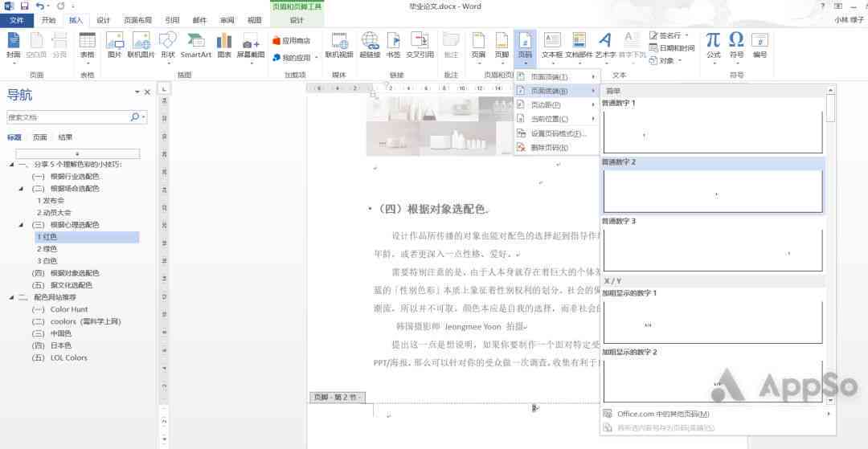Go to heading (四) 根据对象选配色
This screenshot has height=449, width=868.
[x=66, y=273]
